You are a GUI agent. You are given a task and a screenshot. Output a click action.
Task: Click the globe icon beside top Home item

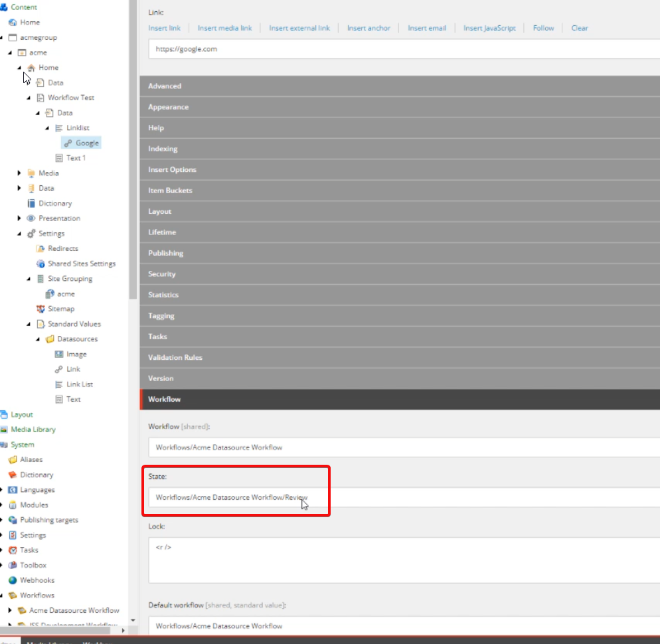[x=13, y=23]
